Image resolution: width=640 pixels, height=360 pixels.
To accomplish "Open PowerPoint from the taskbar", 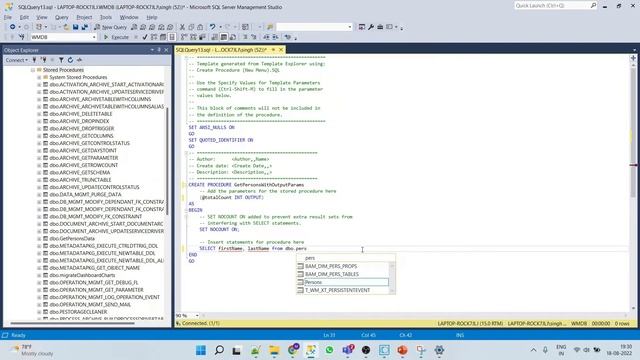I will pyautogui.click(x=402, y=350).
